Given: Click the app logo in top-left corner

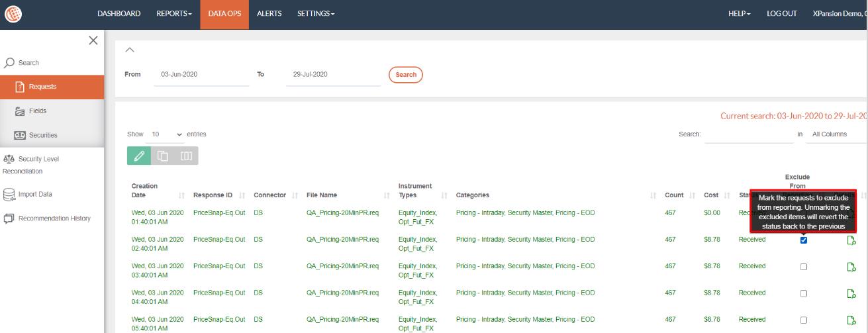Looking at the screenshot, I should (12, 14).
